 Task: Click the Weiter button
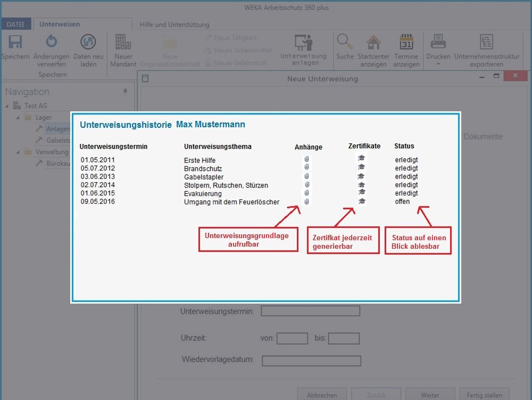430,395
